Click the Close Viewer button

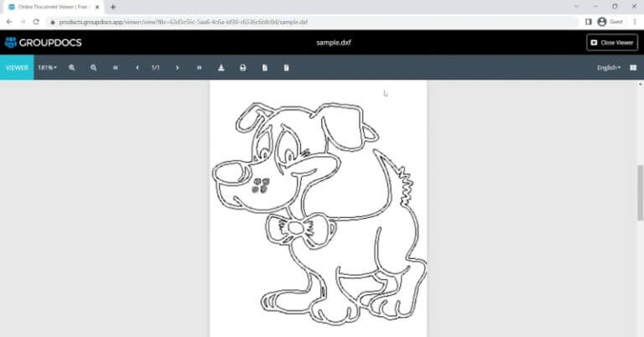pos(612,42)
